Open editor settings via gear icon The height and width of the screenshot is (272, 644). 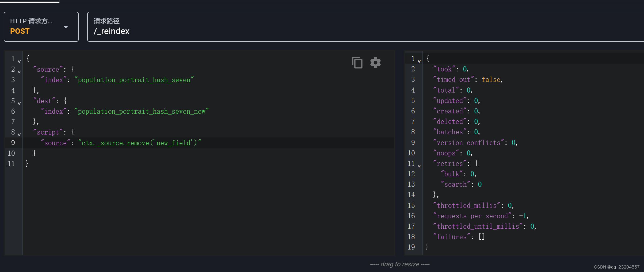click(375, 63)
